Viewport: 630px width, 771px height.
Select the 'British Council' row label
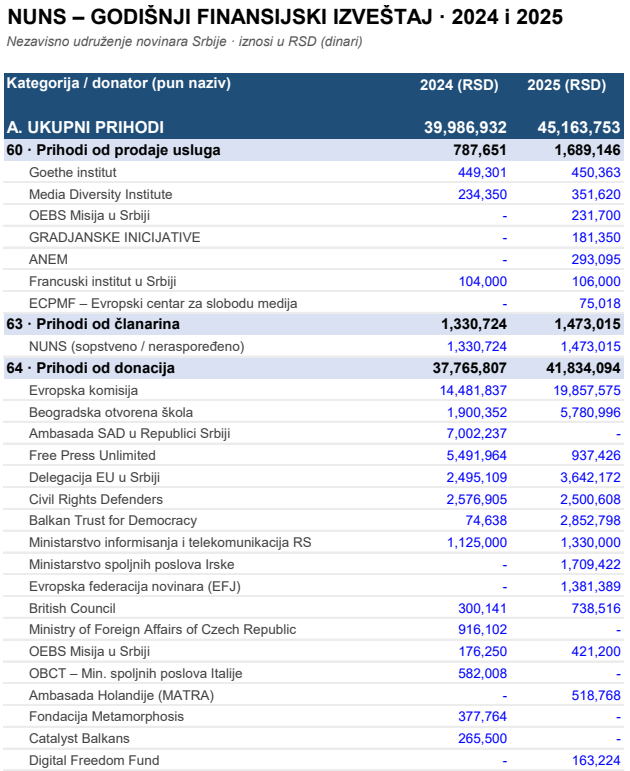pyautogui.click(x=72, y=609)
